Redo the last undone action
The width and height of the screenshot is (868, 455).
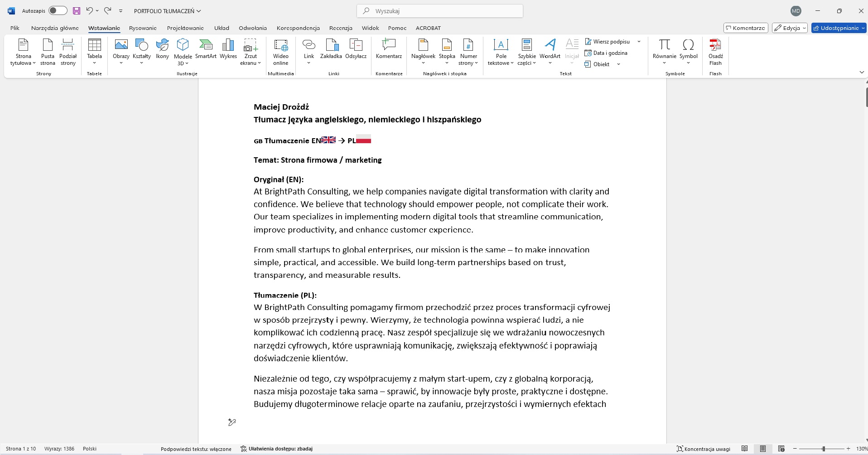tap(107, 11)
